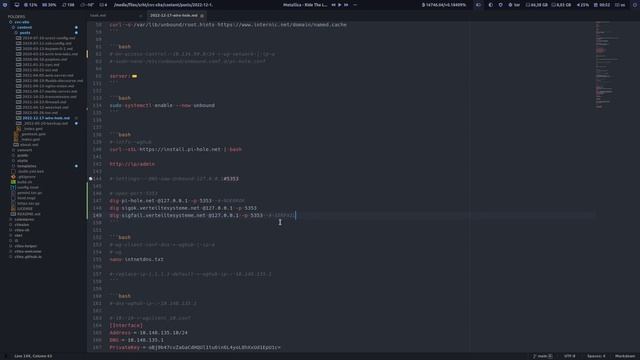
Task: Open 2022-05-26-tor.md file
Action: click(40, 113)
